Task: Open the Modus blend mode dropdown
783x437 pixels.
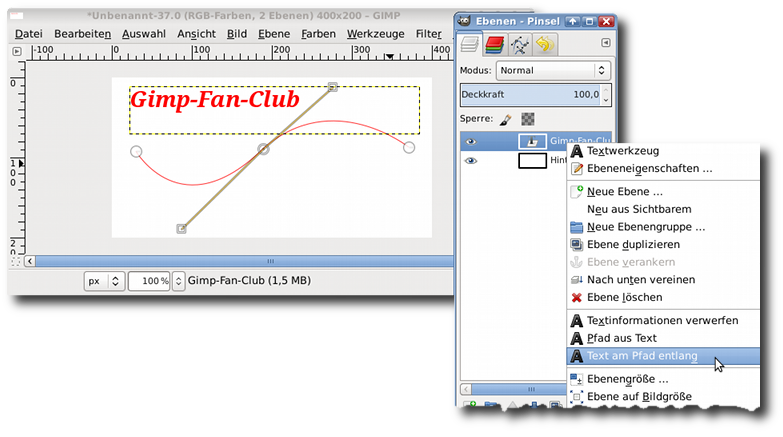Action: tap(553, 70)
